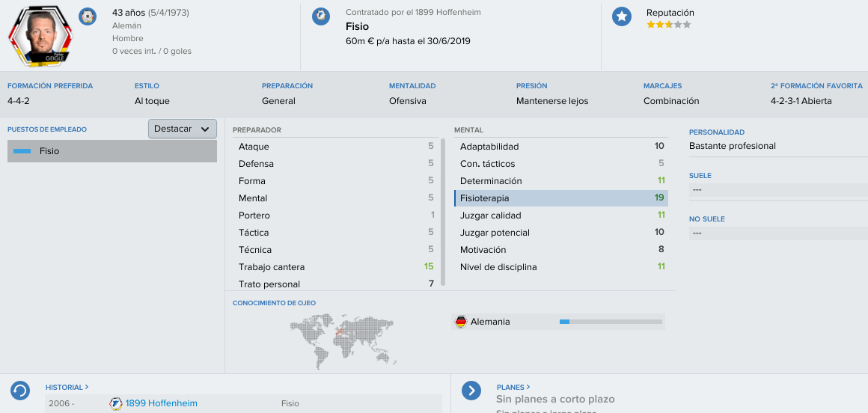This screenshot has height=413, width=868.
Task: Select the Fisio staff role row
Action: point(111,151)
